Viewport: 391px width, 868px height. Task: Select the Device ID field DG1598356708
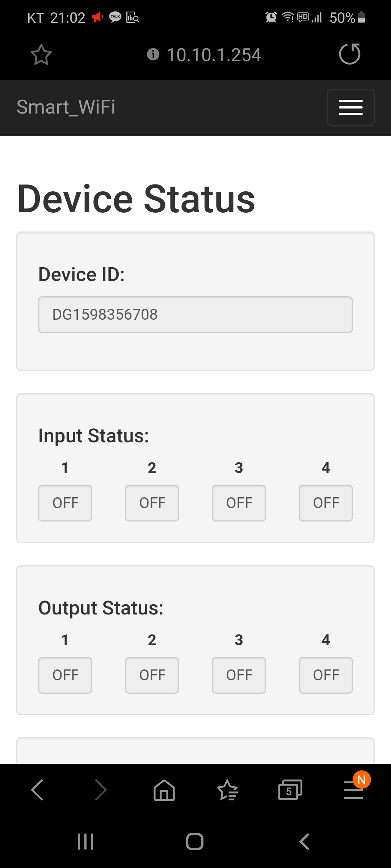click(195, 315)
